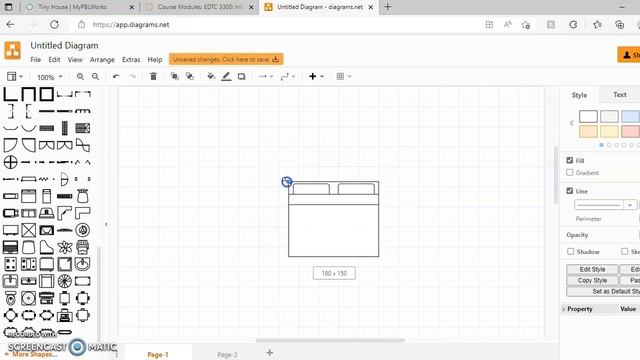Select the envelope-like shape in the palette
The width and height of the screenshot is (640, 360).
click(x=47, y=230)
